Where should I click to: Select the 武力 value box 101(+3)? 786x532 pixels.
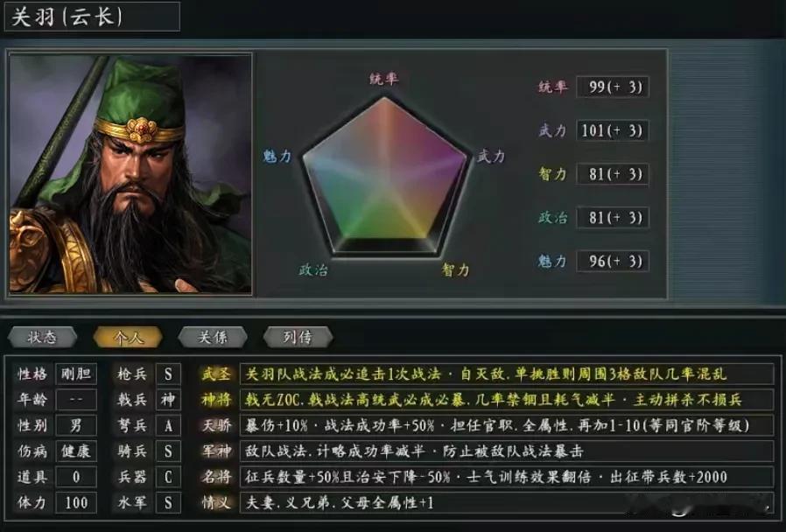tap(613, 130)
